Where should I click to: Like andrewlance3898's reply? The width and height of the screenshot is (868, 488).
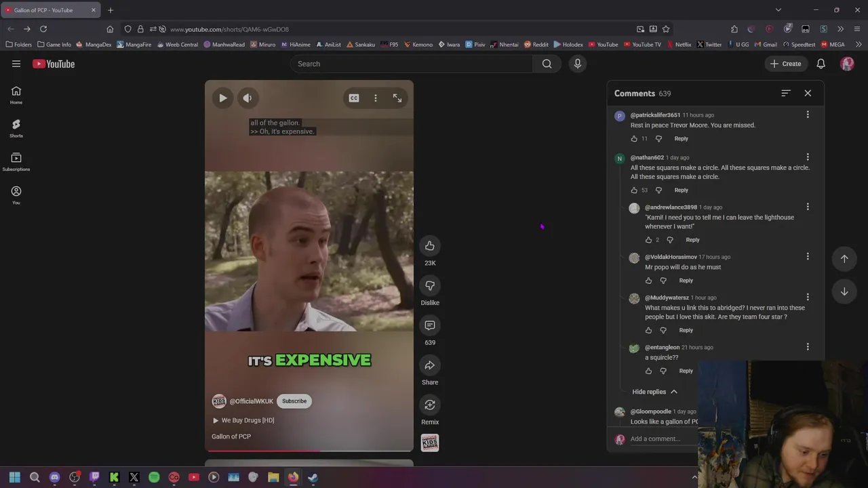pyautogui.click(x=648, y=240)
